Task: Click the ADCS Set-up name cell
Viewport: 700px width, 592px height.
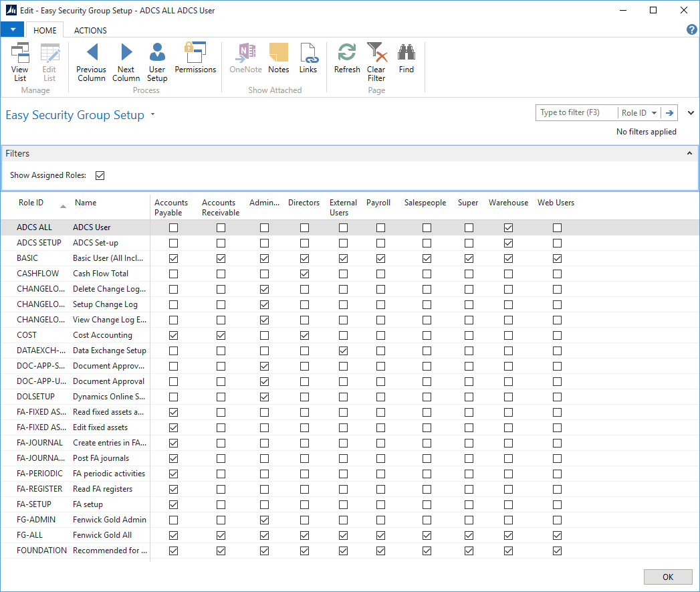Action: point(96,243)
